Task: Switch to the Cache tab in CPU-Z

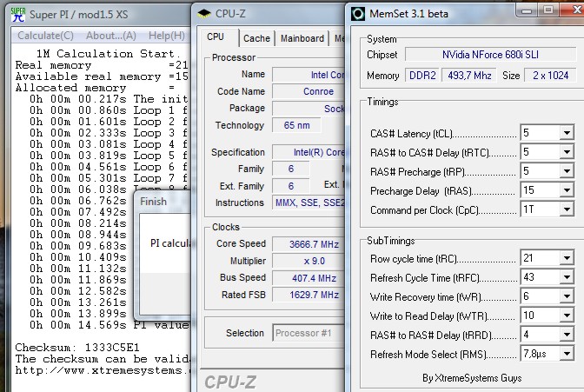Action: click(x=256, y=38)
